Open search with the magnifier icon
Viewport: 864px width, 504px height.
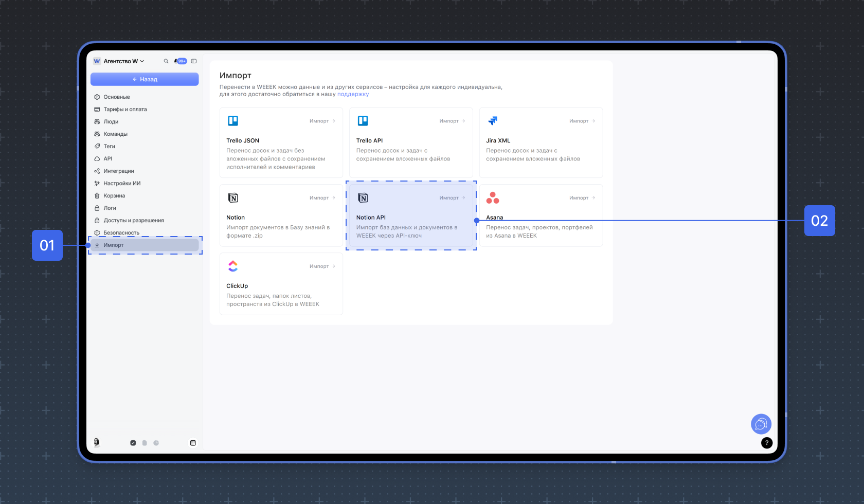pyautogui.click(x=166, y=61)
